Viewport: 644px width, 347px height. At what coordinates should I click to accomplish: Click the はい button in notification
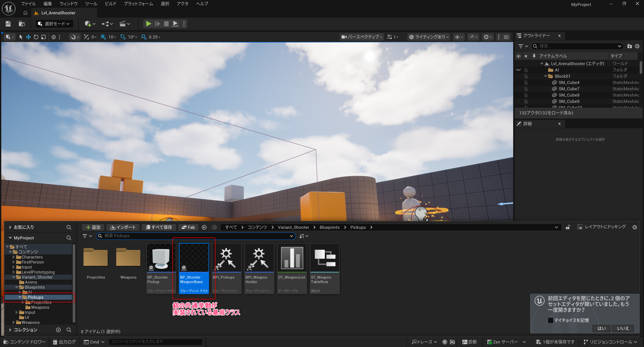click(601, 328)
